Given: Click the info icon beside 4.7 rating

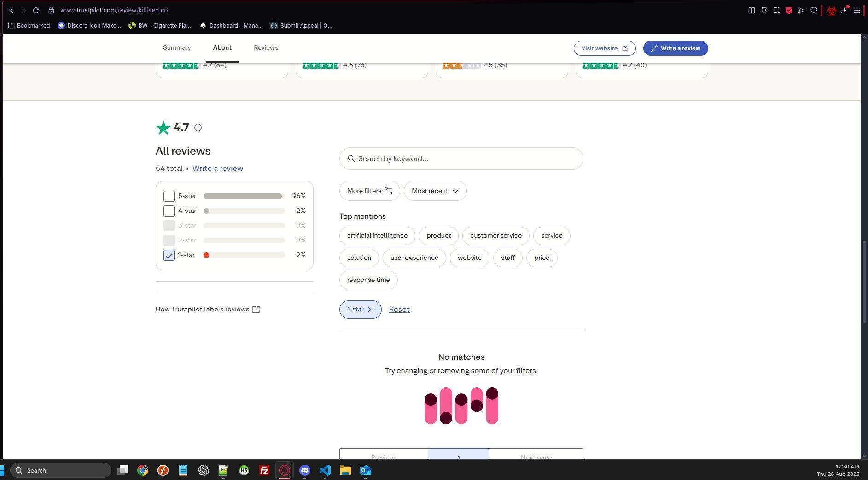Looking at the screenshot, I should (198, 128).
